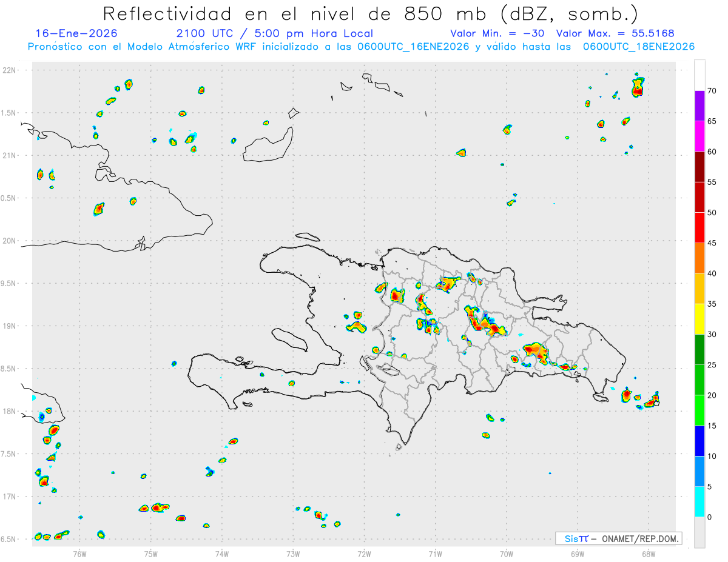This screenshot has width=728, height=562.
Task: Click the '70W' longitude label
Action: tap(507, 553)
